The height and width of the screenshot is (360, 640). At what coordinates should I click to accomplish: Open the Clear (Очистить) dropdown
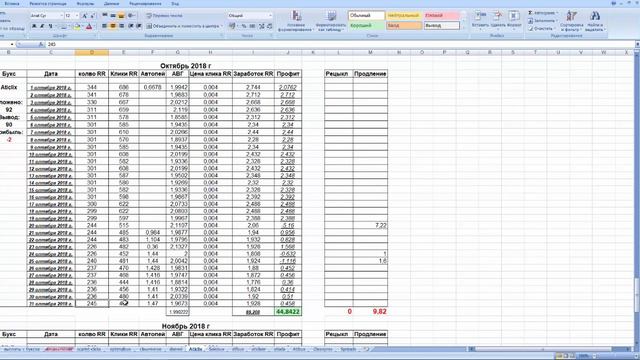541,29
